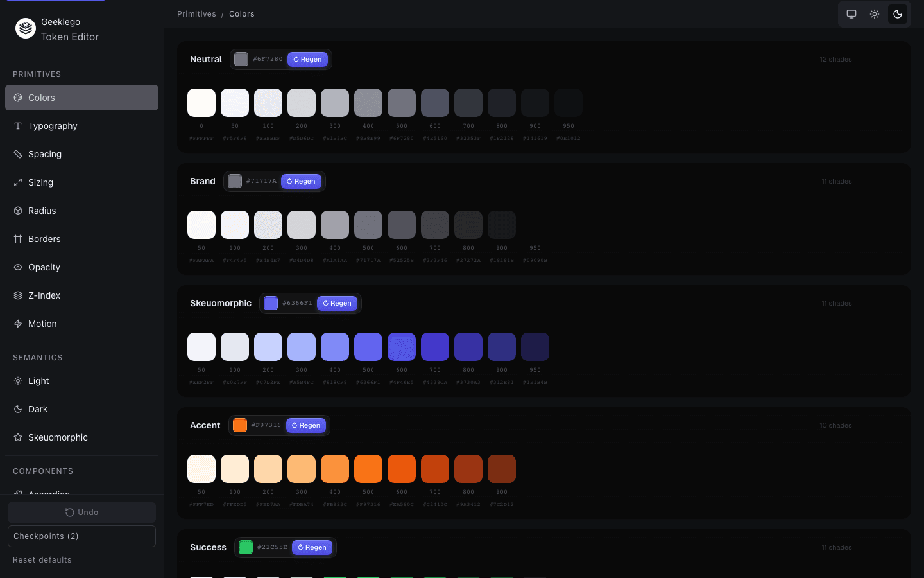The width and height of the screenshot is (924, 578).
Task: Click Skeuomorphic hex value #6366F1
Action: (x=297, y=303)
